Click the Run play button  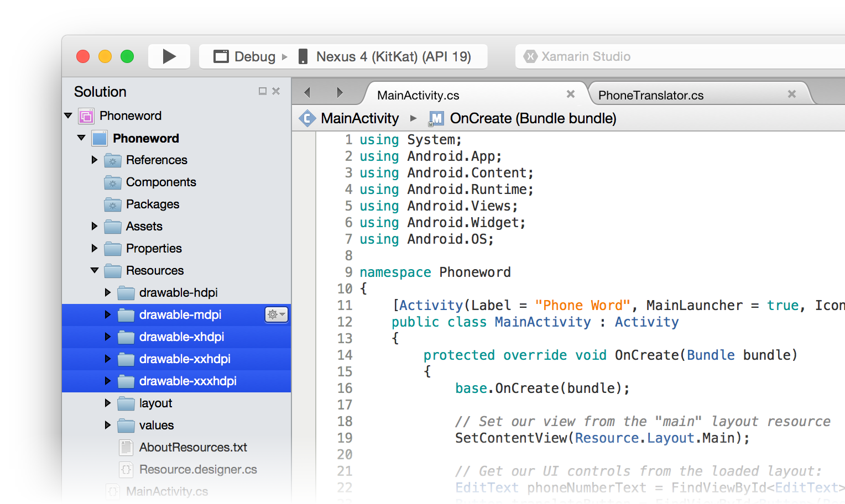tap(169, 56)
